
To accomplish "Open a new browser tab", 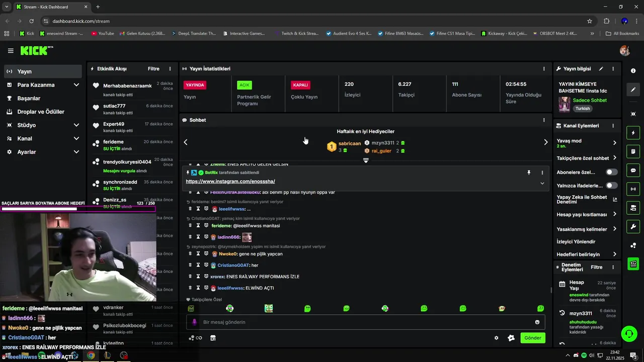I will (x=98, y=7).
